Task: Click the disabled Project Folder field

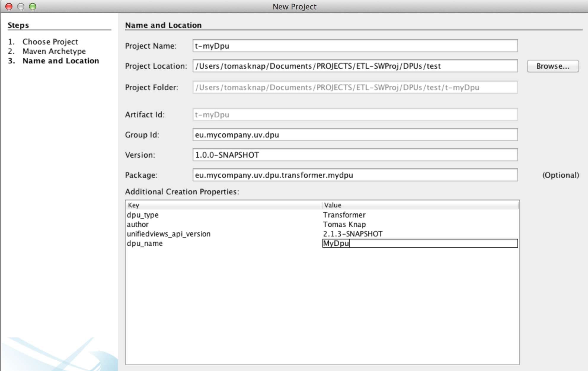Action: 355,87
